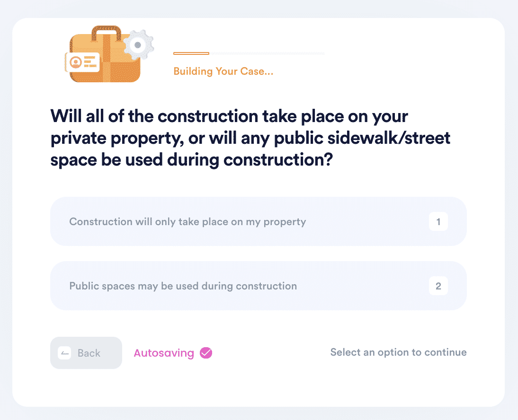The image size is (518, 420).
Task: Click the empty card area below the Back button
Action: tap(86, 388)
